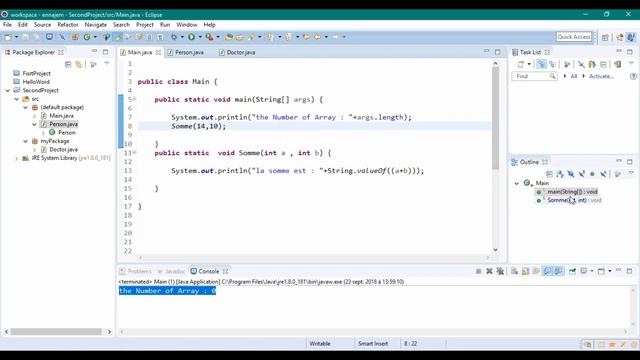Collapse Main class in Outline

click(516, 183)
